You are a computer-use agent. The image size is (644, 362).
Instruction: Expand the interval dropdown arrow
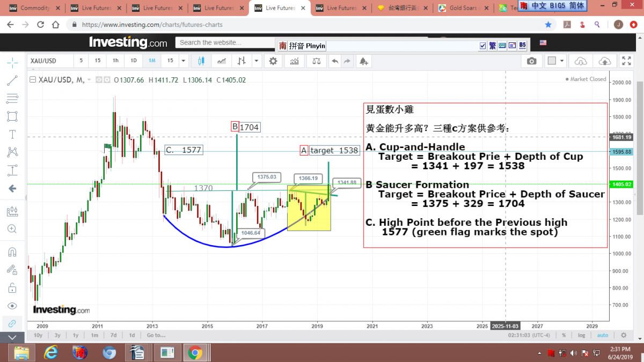[x=184, y=61]
